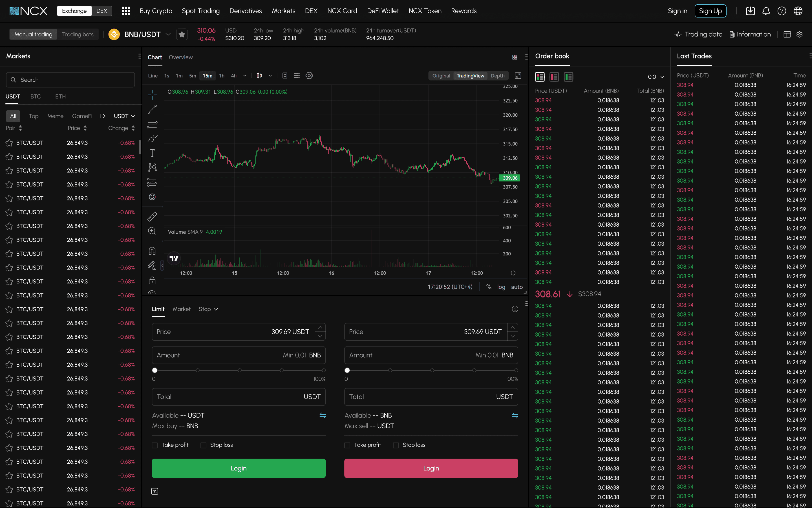Favorite BNB/USDT with the star button

(182, 34)
